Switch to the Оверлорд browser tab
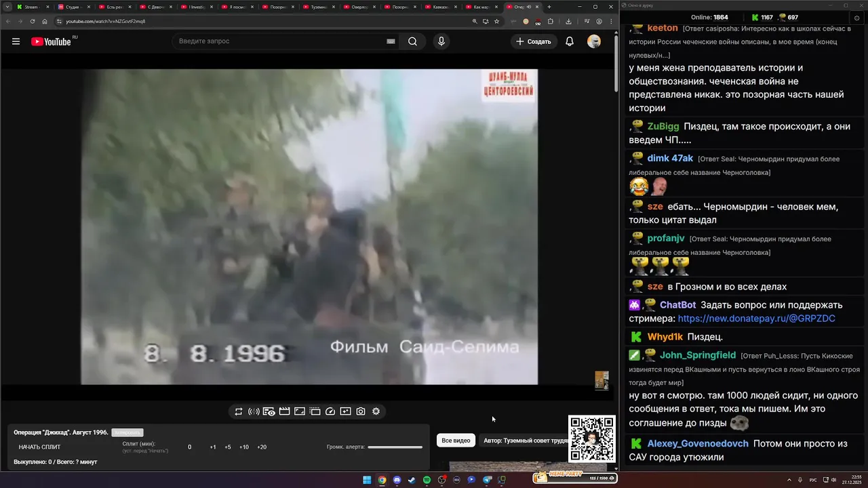Image resolution: width=868 pixels, height=488 pixels. click(x=358, y=7)
